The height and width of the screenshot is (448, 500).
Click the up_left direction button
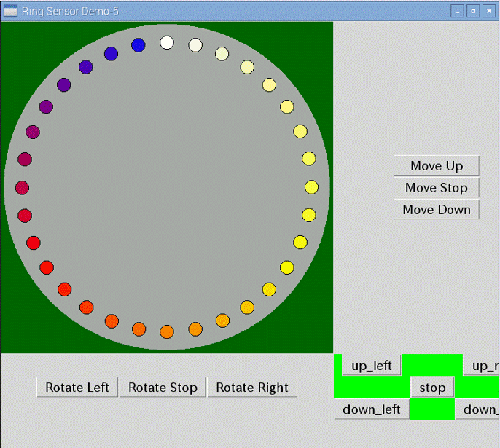(x=372, y=366)
